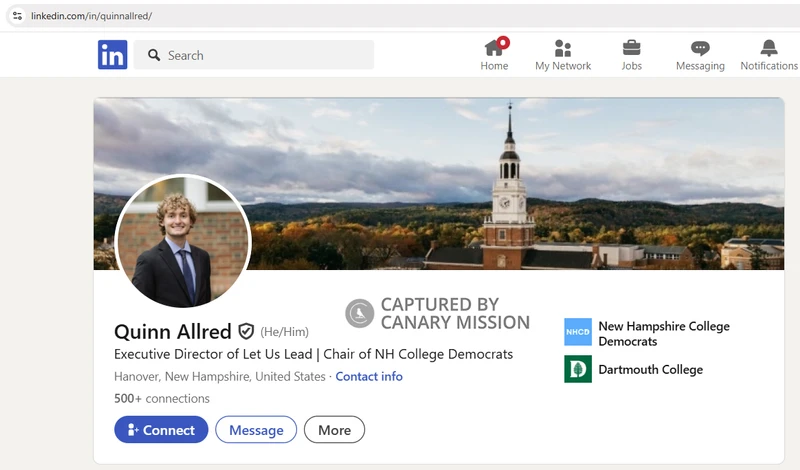Click the Executive Director headline text
The image size is (800, 470).
[313, 354]
